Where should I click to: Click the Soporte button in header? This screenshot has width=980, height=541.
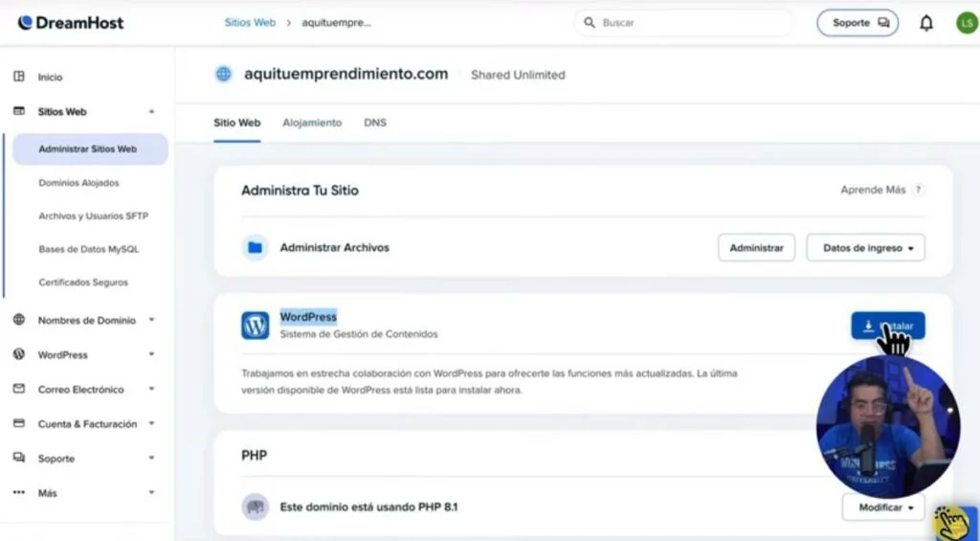(x=857, y=23)
